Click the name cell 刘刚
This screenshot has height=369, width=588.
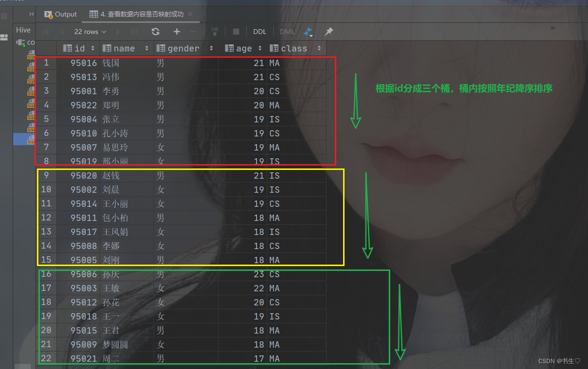pyautogui.click(x=127, y=260)
